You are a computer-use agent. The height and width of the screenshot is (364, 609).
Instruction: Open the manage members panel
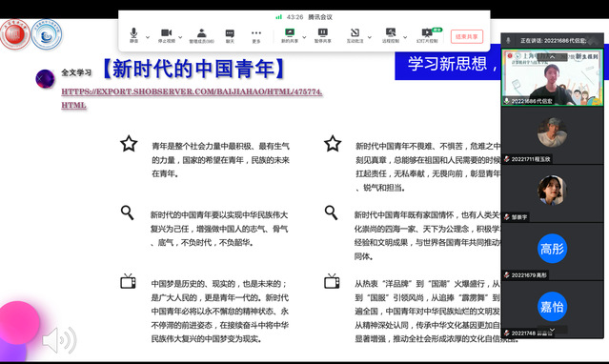201,35
